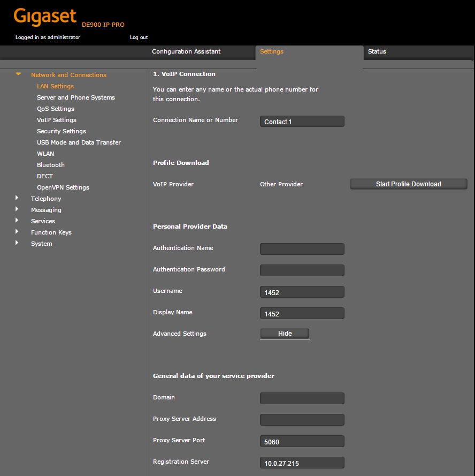Select Bluetooth in the sidebar
This screenshot has height=476, width=475.
coord(51,165)
